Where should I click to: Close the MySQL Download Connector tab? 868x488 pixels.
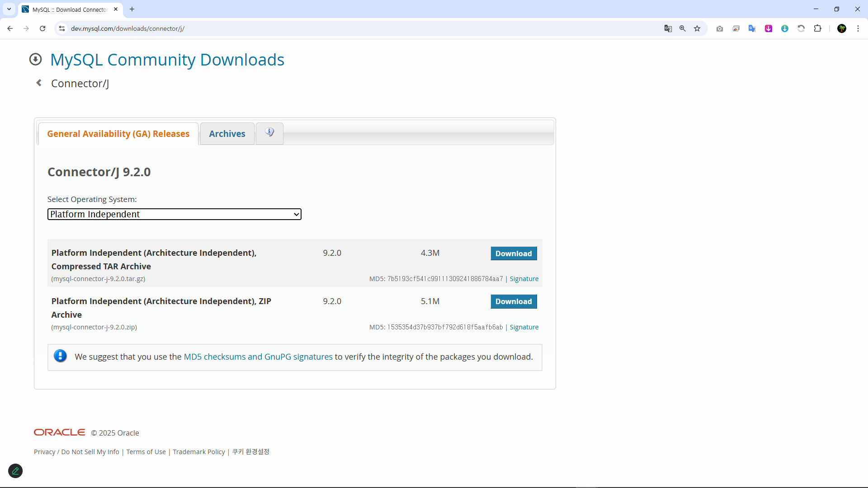point(116,9)
